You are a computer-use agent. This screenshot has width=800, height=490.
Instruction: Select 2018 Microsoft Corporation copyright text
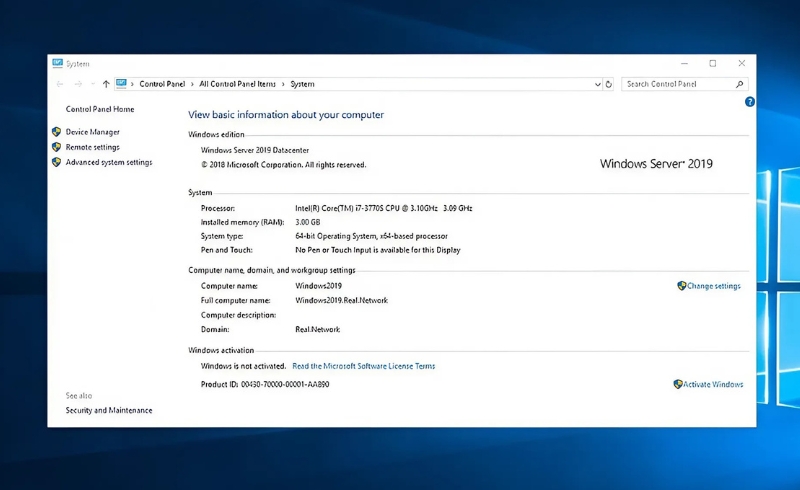tap(283, 165)
